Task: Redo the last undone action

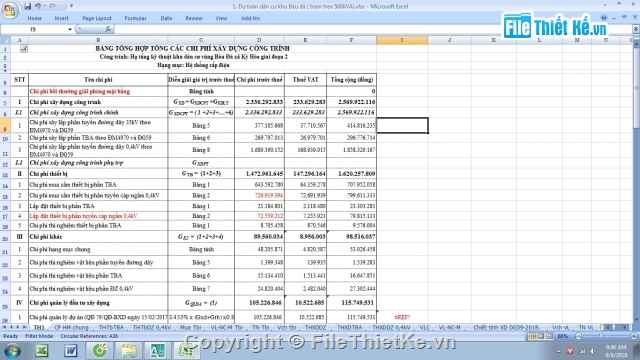Action: [x=53, y=6]
